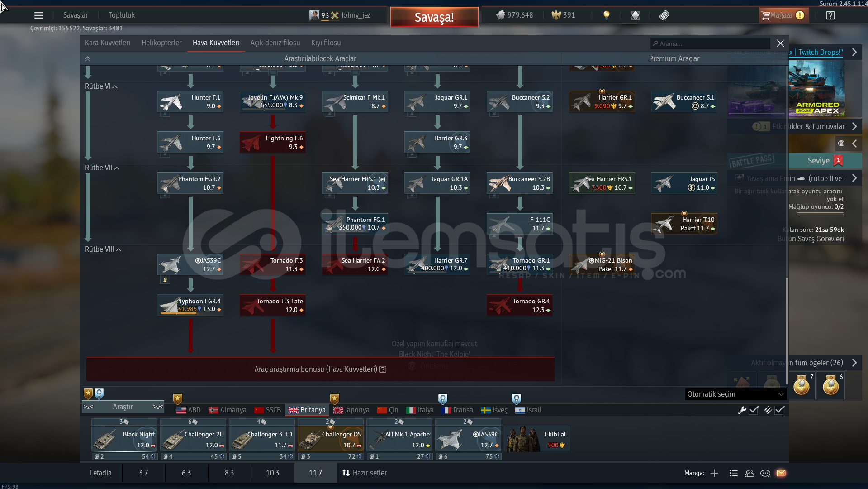The width and height of the screenshot is (868, 489).
Task: Open the contacts friends icon
Action: (x=749, y=473)
